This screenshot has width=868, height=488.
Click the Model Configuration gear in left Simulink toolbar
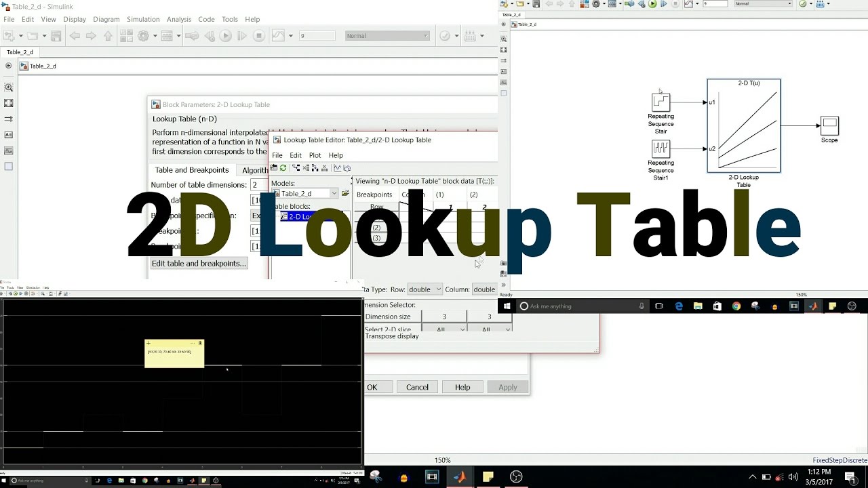(143, 36)
